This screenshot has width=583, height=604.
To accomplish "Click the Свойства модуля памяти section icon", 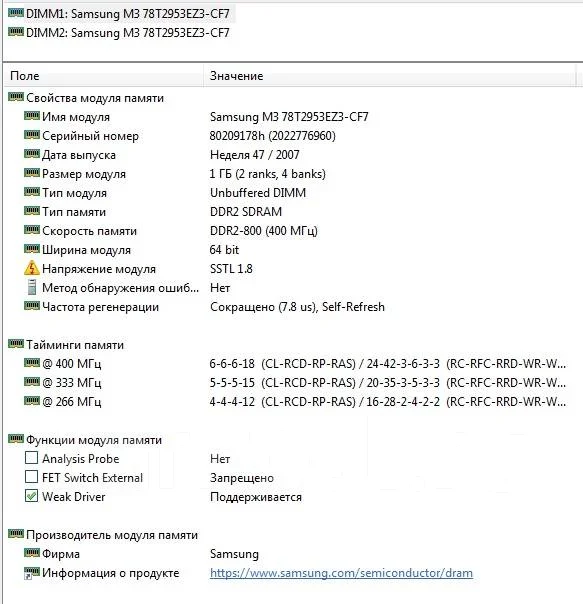I will [x=16, y=97].
